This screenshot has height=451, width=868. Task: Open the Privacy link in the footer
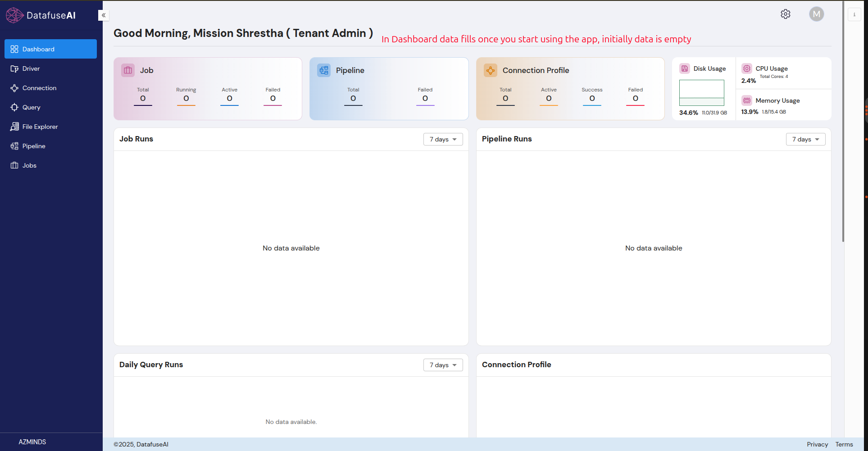(x=817, y=444)
